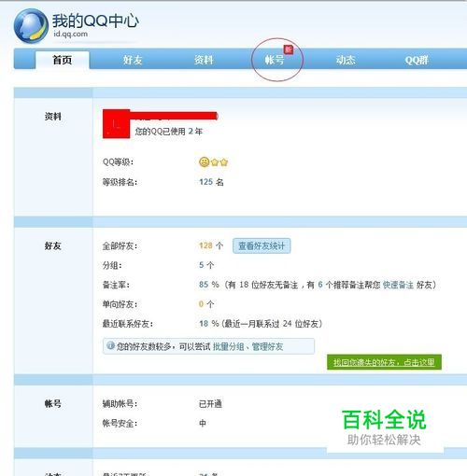Click the 备注率 label

click(116, 285)
